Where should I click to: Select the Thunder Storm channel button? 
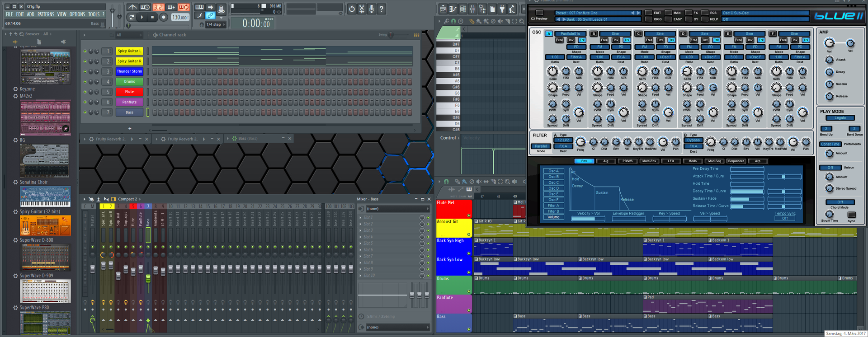pos(129,71)
